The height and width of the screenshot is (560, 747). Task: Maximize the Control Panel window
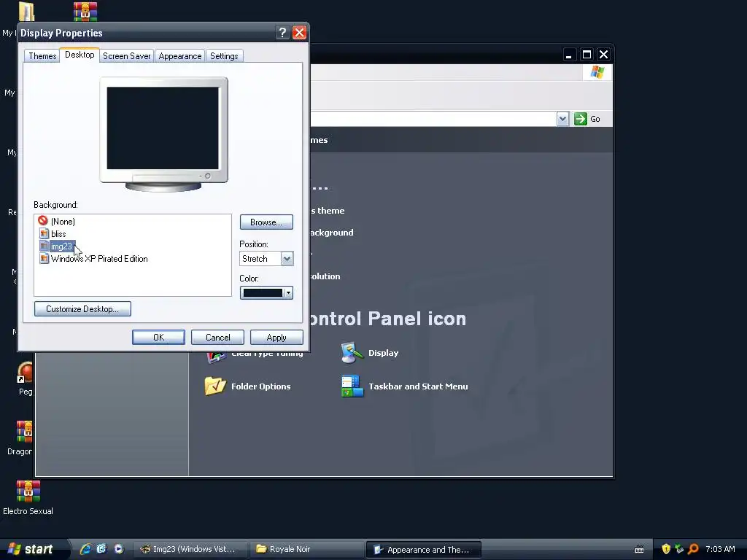point(587,54)
